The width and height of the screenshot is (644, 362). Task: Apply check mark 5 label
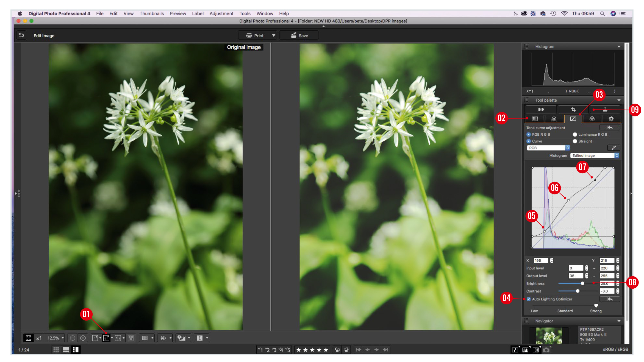(x=287, y=350)
